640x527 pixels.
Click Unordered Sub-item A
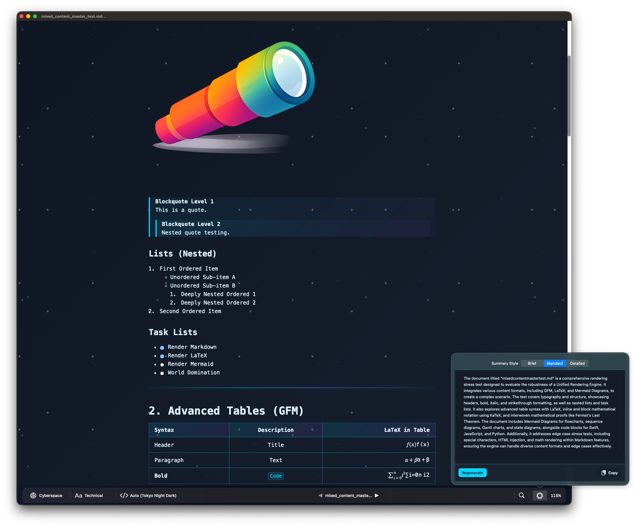(202, 277)
